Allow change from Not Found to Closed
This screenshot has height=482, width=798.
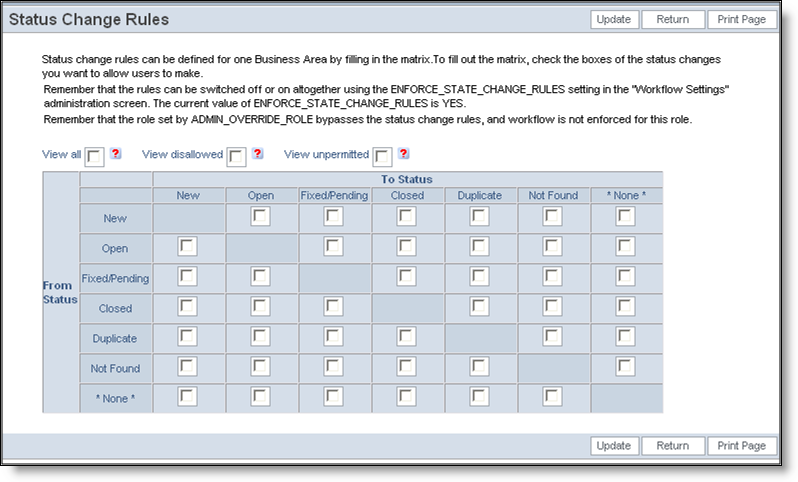click(406, 366)
